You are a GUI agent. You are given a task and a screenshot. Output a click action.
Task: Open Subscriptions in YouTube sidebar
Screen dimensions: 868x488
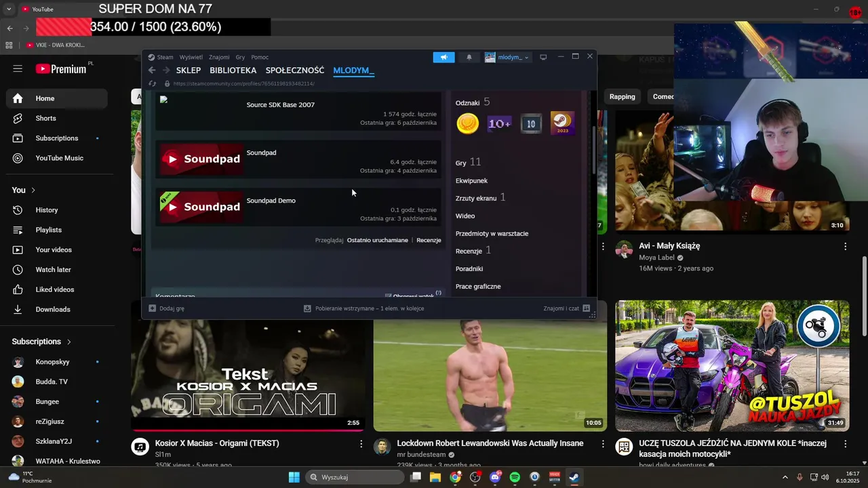point(57,138)
